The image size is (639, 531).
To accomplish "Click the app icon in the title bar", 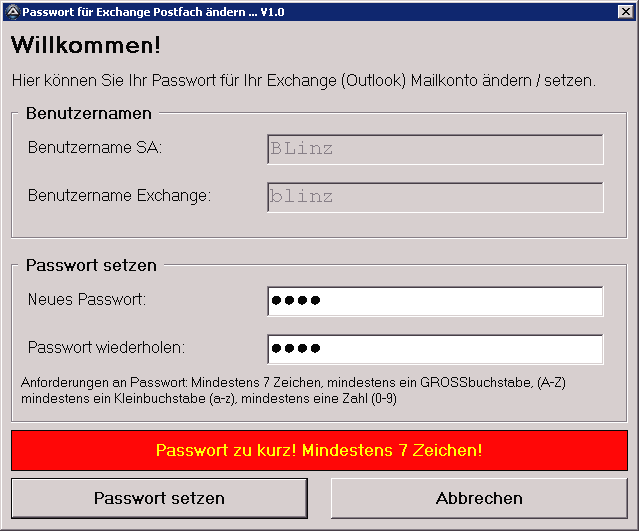I will (x=11, y=12).
